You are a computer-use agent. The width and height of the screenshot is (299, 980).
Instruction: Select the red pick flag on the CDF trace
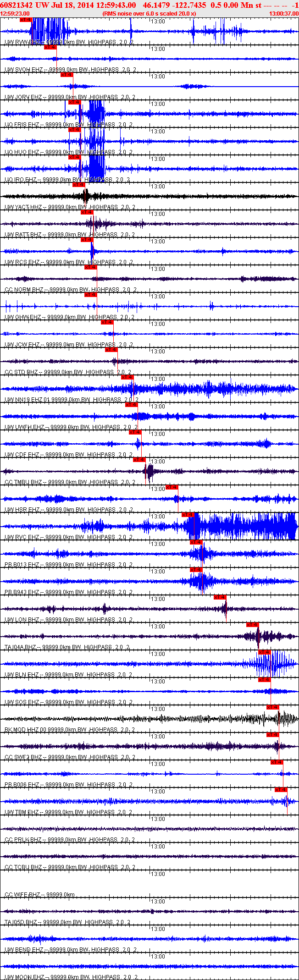[x=135, y=432]
